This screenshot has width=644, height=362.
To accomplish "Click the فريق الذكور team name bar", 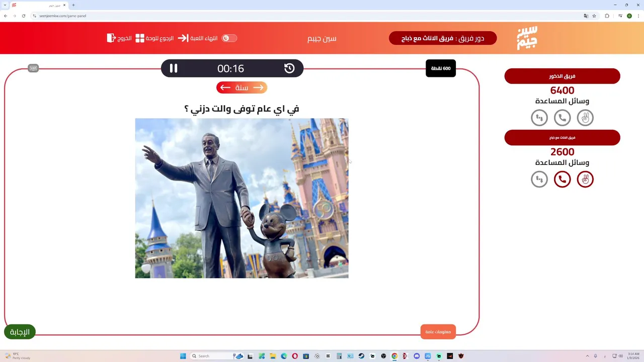I will [x=562, y=76].
